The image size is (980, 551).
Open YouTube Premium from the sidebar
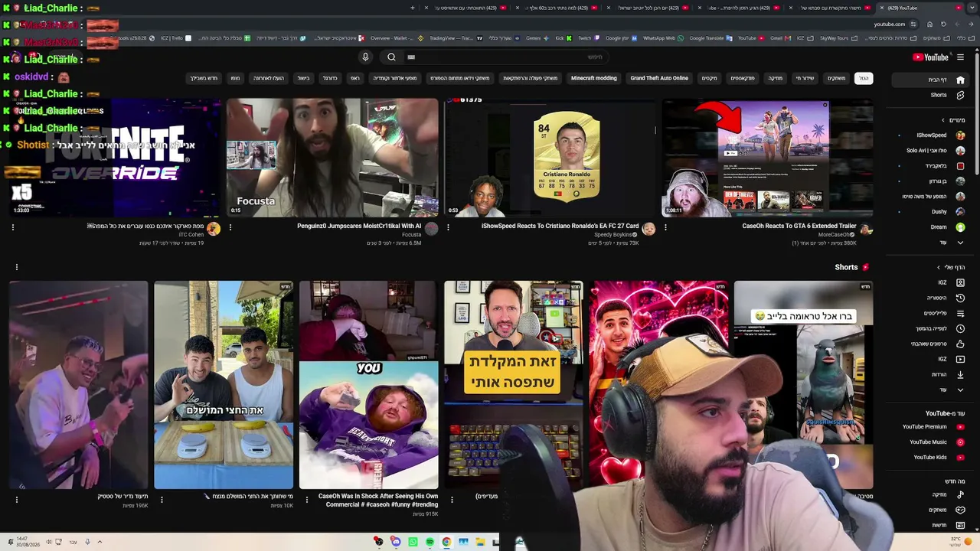(932, 427)
